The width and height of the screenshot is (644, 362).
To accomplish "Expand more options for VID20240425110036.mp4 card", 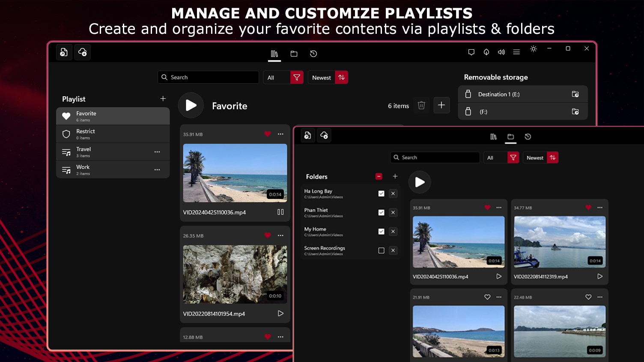I will tap(280, 134).
